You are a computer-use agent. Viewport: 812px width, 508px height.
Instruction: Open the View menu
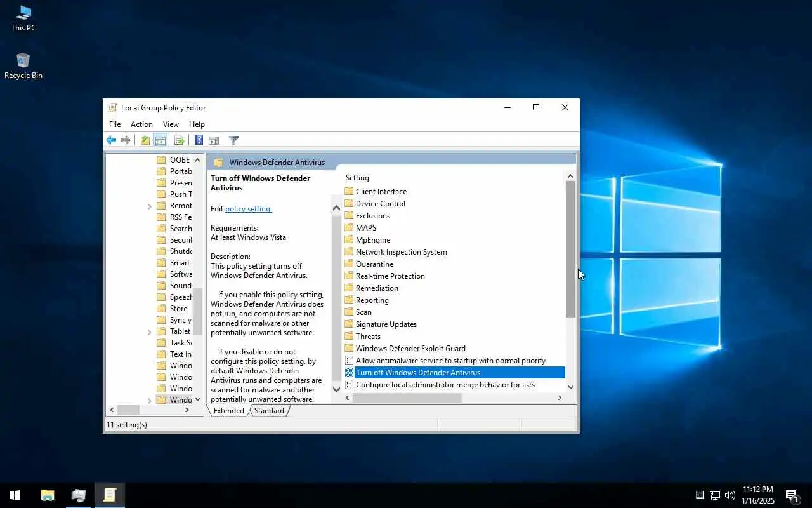coord(171,124)
